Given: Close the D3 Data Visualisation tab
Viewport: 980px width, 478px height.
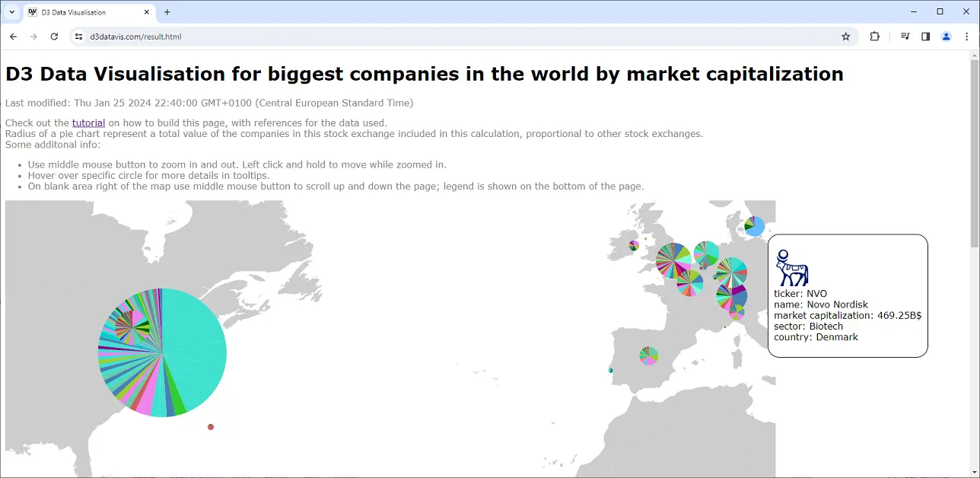Looking at the screenshot, I should pyautogui.click(x=144, y=12).
